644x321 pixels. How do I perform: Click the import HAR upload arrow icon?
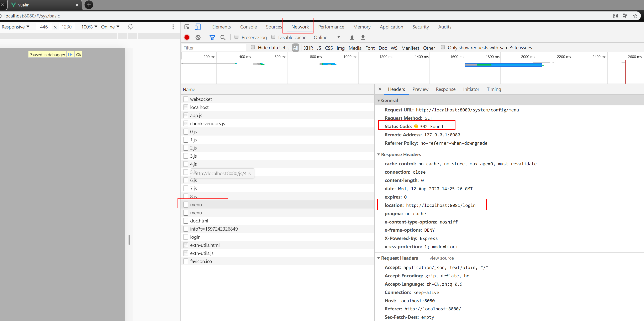tap(352, 37)
